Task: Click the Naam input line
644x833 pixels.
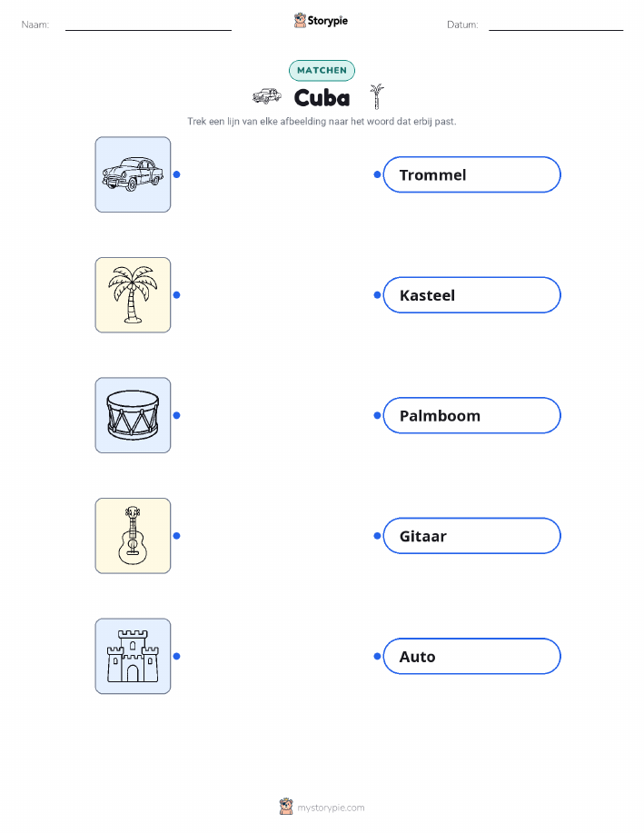Action: click(x=148, y=25)
